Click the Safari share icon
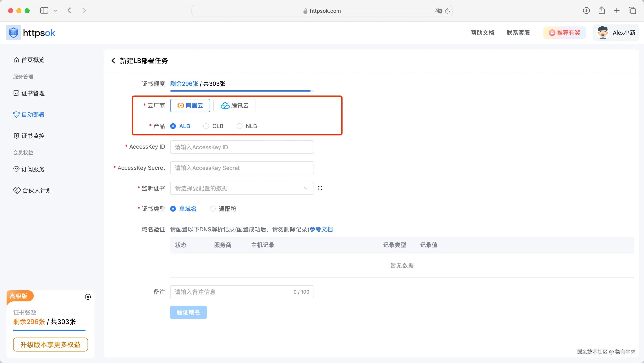Viewport: 644px width, 363px height. (x=602, y=10)
